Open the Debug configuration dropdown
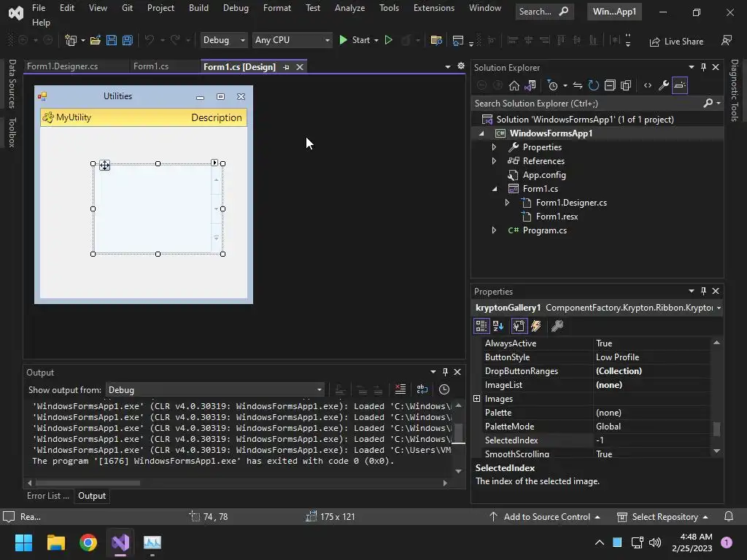This screenshot has width=747, height=560. (224, 41)
